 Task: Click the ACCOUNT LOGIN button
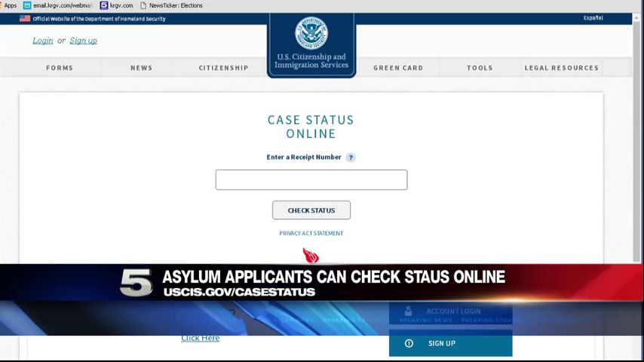click(450, 314)
